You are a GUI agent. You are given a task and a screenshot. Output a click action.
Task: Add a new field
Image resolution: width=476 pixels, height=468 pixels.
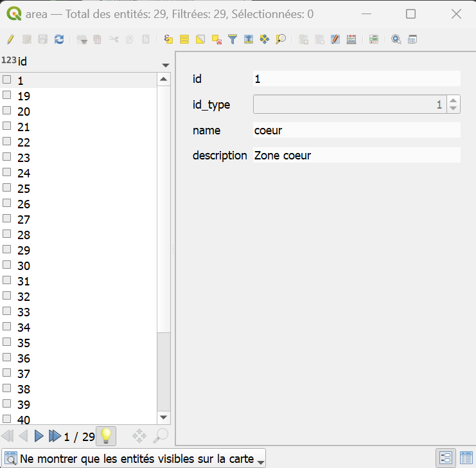303,39
